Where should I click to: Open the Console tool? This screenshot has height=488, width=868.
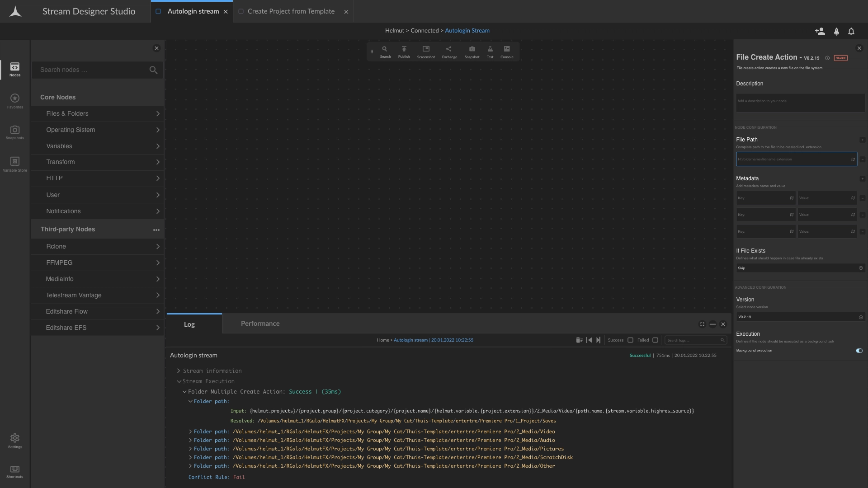click(506, 52)
